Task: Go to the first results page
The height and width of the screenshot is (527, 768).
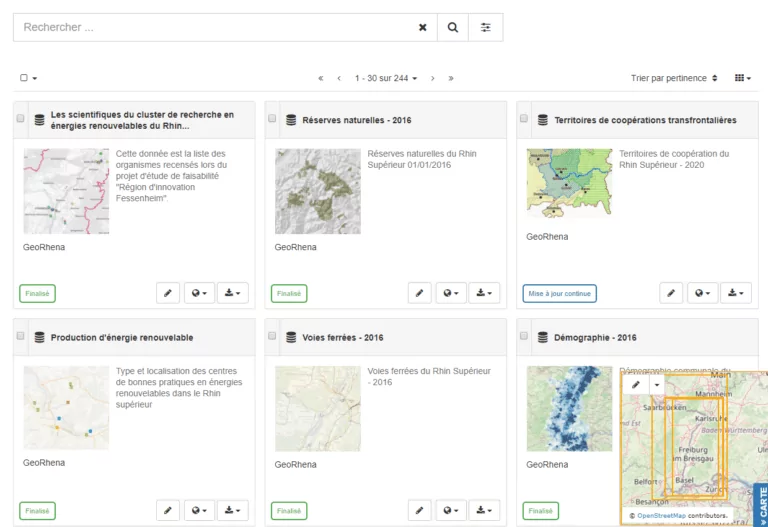Action: tap(321, 78)
